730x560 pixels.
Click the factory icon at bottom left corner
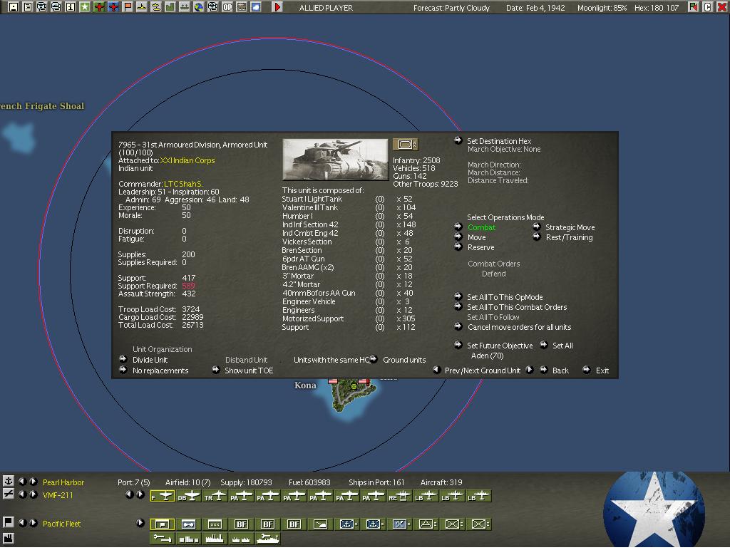(x=9, y=538)
